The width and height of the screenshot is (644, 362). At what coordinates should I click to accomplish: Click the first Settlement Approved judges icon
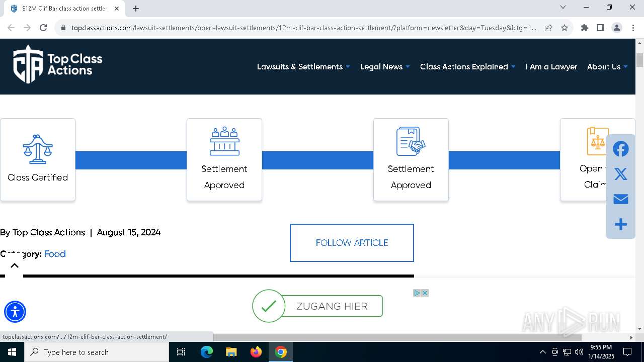pyautogui.click(x=224, y=141)
